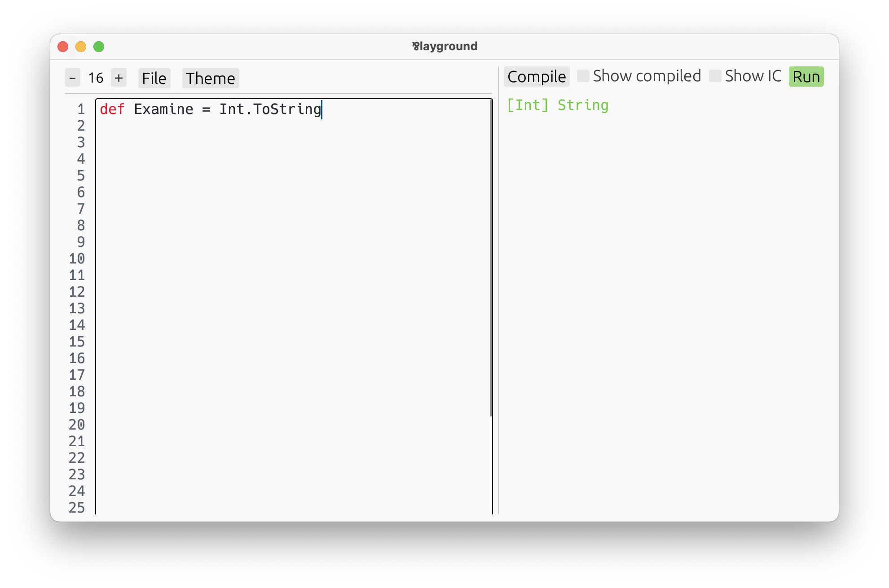Click the editor vertical scrollbar
This screenshot has width=889, height=588.
click(x=491, y=258)
